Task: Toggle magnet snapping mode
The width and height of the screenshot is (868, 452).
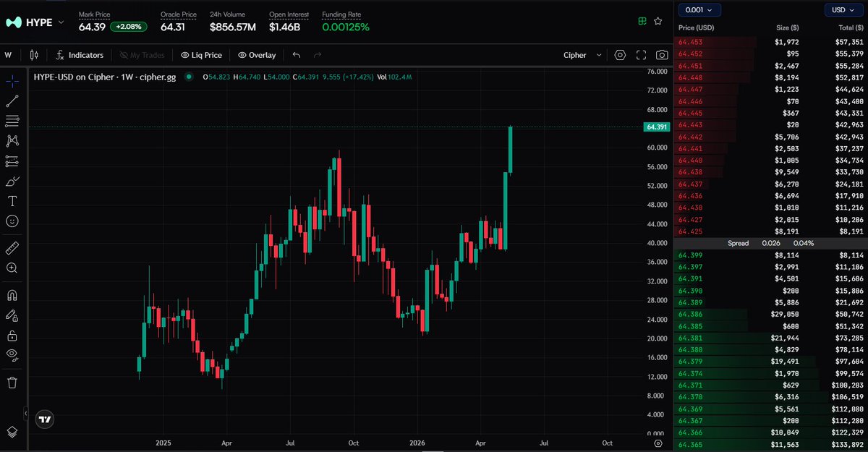Action: [x=12, y=295]
